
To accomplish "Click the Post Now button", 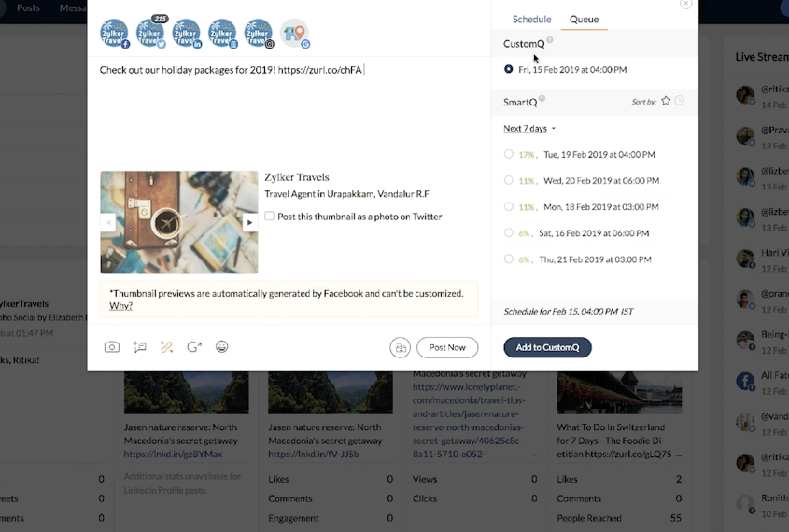I will (x=447, y=347).
